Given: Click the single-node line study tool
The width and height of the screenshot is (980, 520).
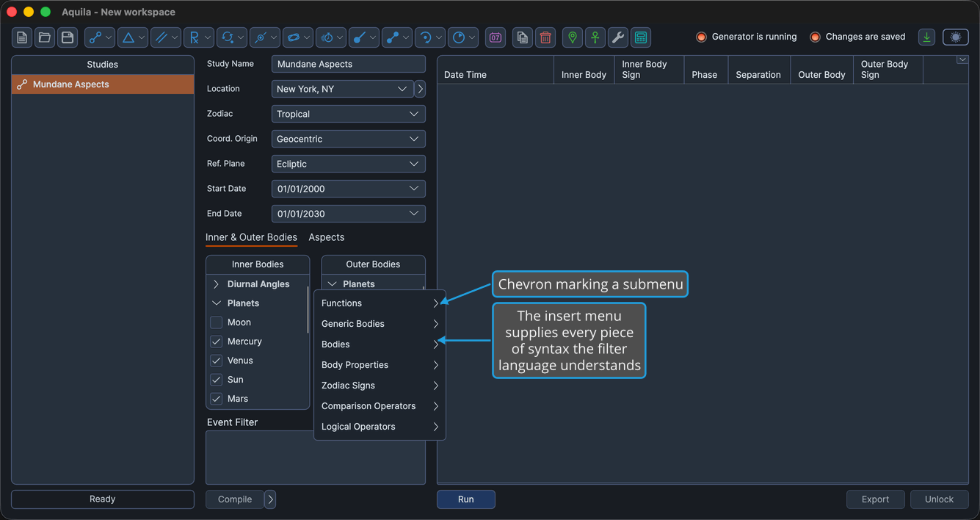Looking at the screenshot, I should [363, 37].
